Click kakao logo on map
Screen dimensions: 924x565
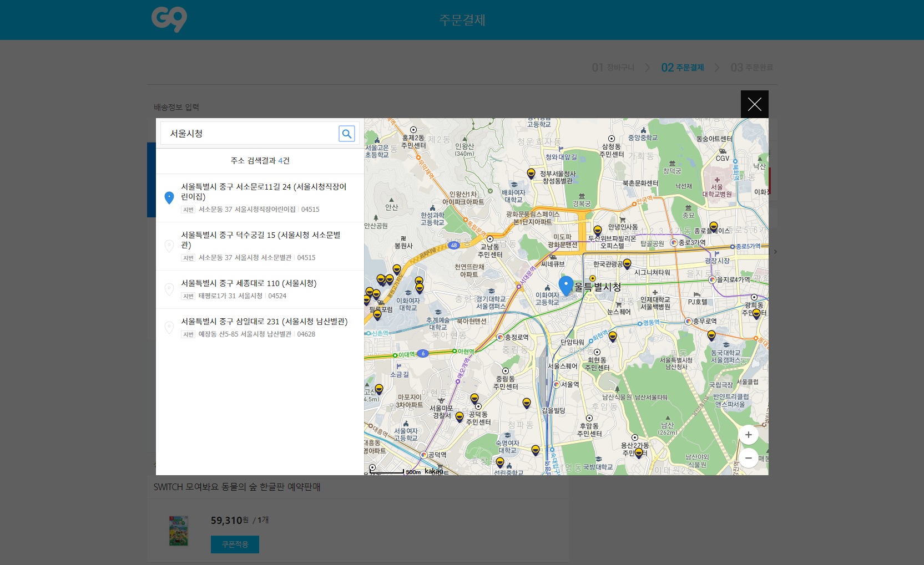tap(434, 471)
